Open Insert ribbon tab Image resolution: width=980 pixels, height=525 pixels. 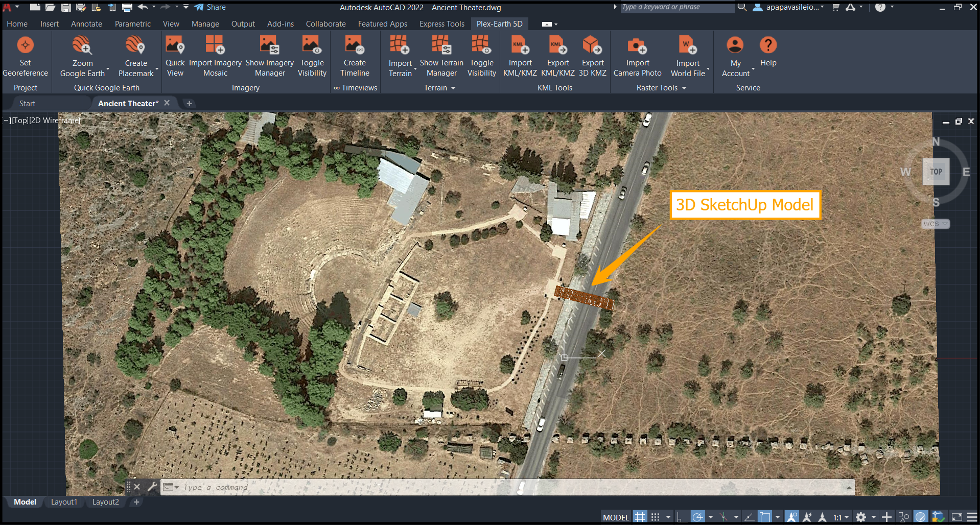click(50, 24)
